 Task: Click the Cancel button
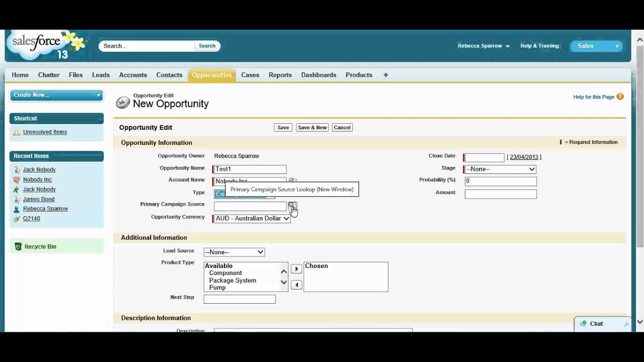pyautogui.click(x=342, y=128)
